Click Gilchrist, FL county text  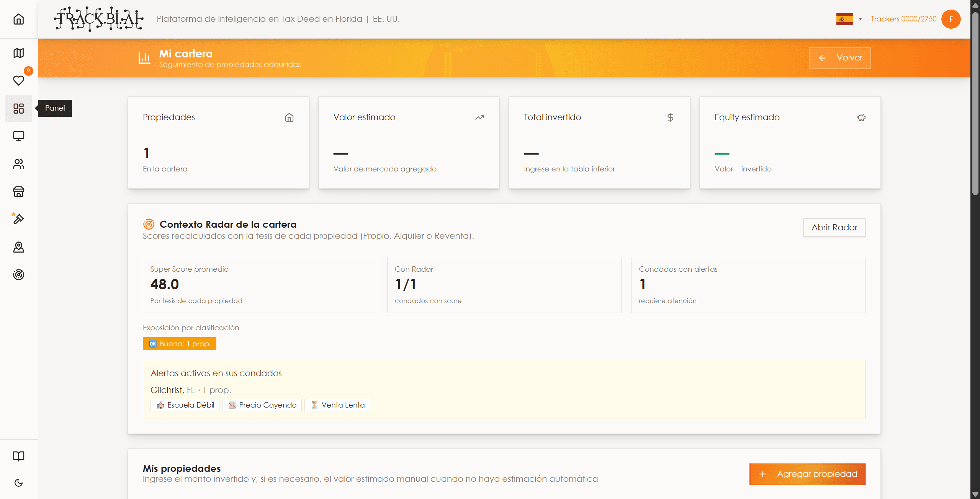click(x=172, y=390)
